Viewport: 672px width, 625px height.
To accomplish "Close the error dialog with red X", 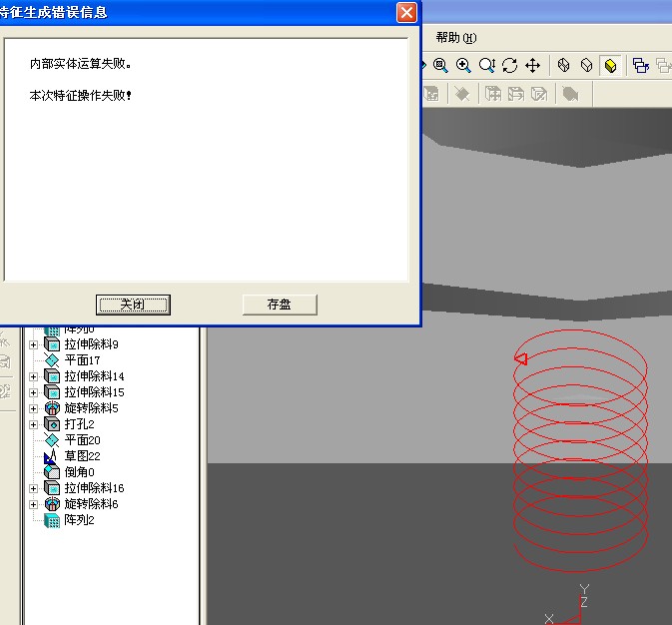I will (406, 12).
